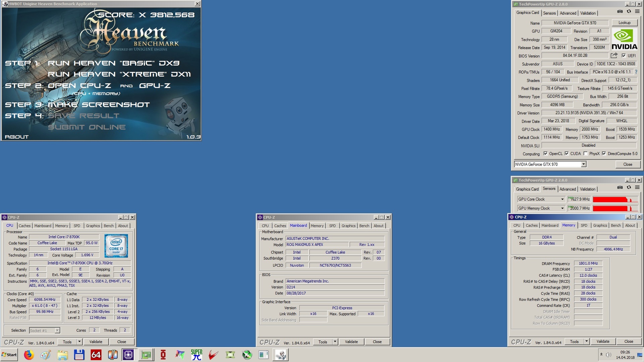Toggle the UEFI checkbox in GPU-Z

(x=624, y=56)
